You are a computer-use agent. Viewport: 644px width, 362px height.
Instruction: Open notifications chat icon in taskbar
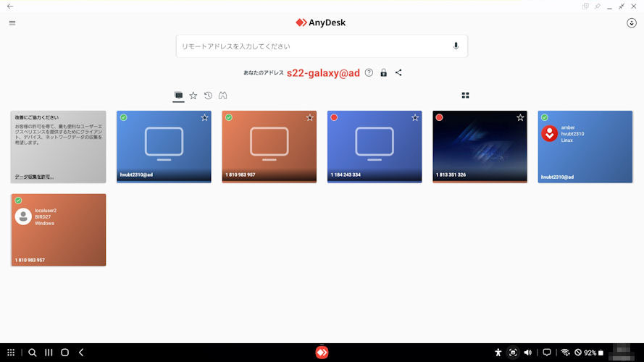(x=547, y=353)
